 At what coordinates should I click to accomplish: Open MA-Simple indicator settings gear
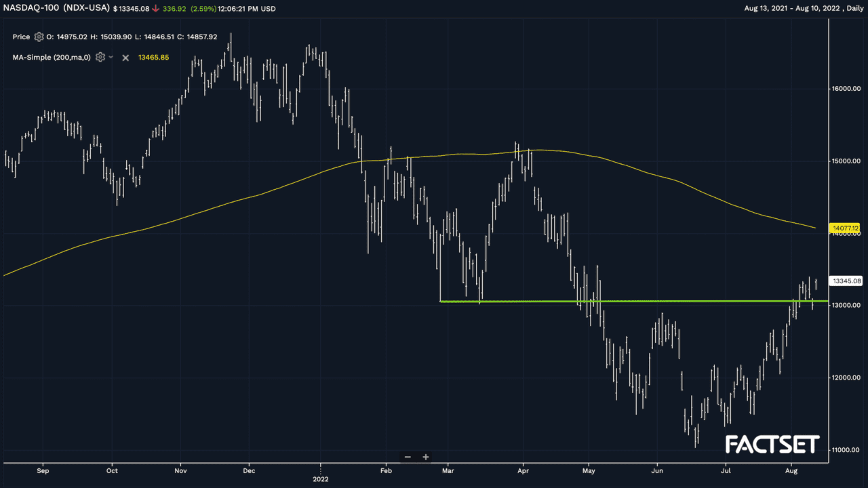tap(100, 58)
